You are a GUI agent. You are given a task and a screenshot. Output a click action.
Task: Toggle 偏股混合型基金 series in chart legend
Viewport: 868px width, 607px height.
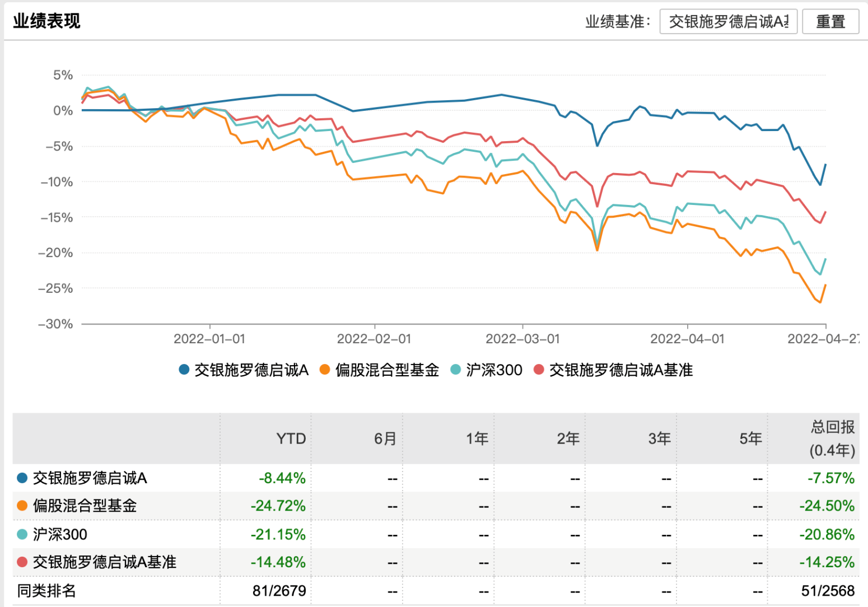pos(379,370)
